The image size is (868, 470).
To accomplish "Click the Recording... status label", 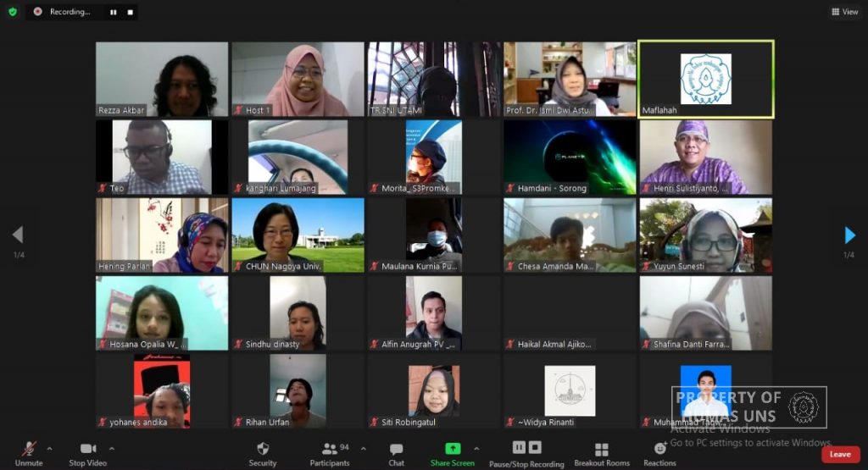I will pos(70,12).
